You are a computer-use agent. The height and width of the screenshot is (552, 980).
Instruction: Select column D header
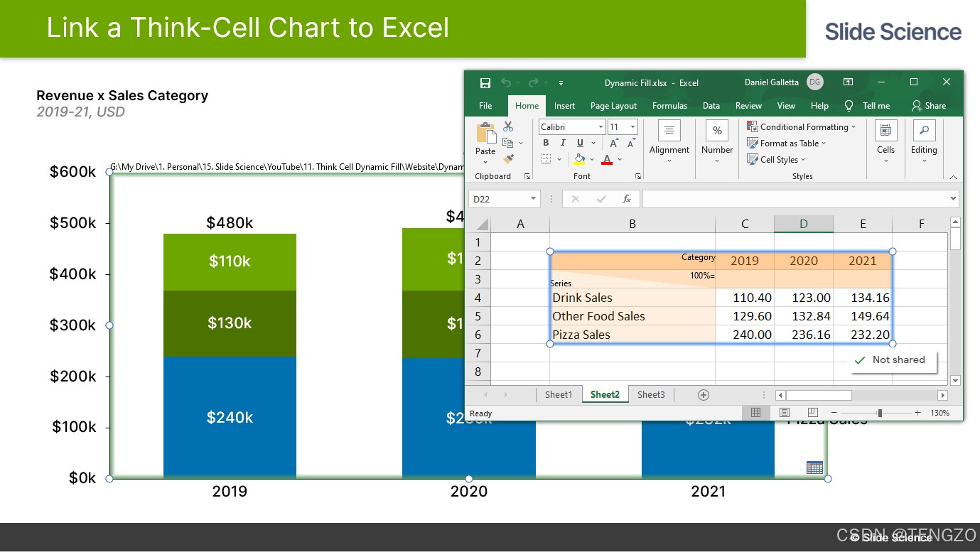(804, 224)
